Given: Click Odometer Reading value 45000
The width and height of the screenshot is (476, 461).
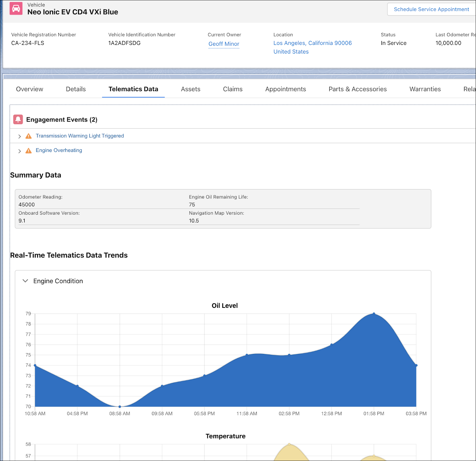Looking at the screenshot, I should [x=27, y=205].
